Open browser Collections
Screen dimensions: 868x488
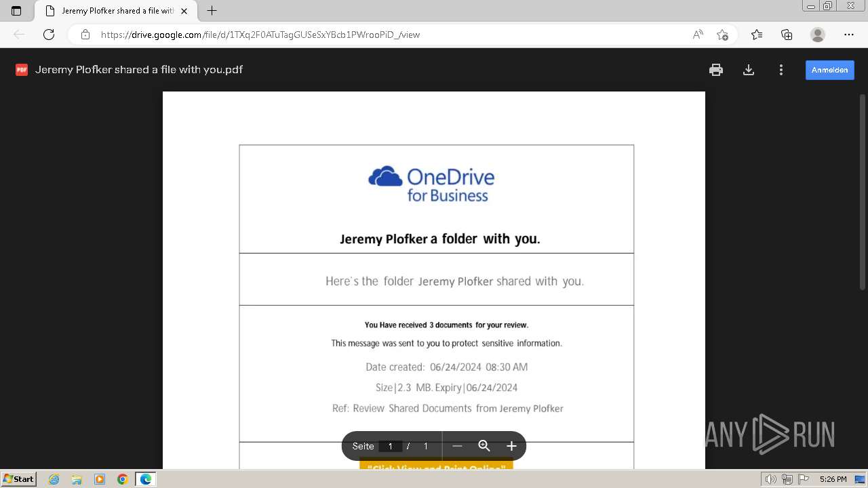[x=787, y=35]
